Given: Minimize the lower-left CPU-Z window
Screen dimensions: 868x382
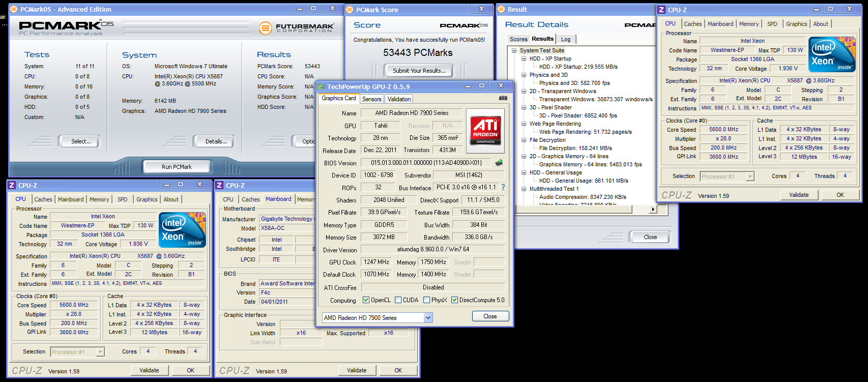Looking at the screenshot, I should pos(166,185).
